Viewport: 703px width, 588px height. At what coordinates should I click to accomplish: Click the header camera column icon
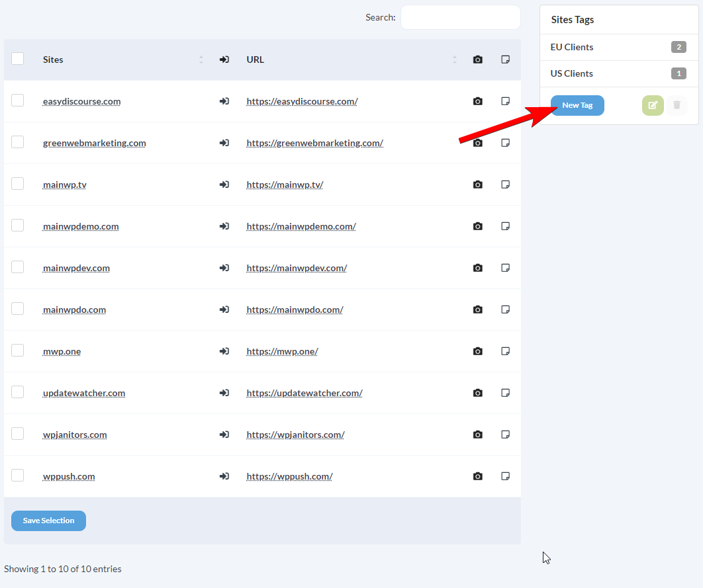click(x=477, y=60)
